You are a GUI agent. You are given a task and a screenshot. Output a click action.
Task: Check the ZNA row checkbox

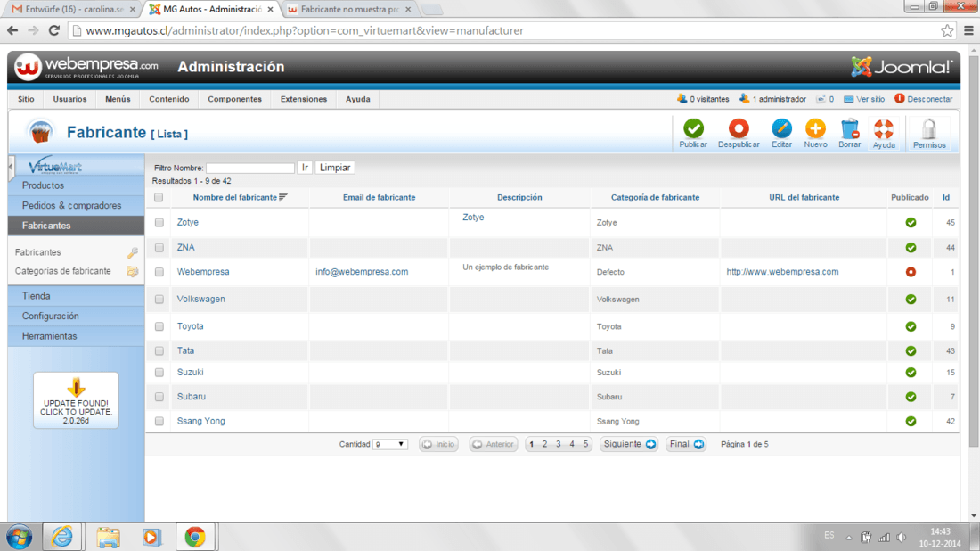pyautogui.click(x=159, y=248)
